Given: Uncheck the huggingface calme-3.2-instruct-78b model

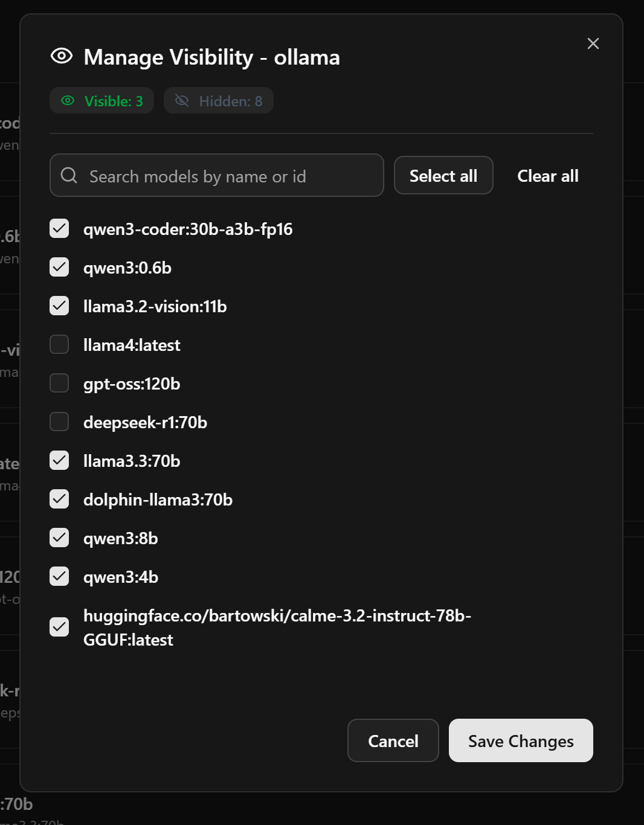Looking at the screenshot, I should pos(59,628).
